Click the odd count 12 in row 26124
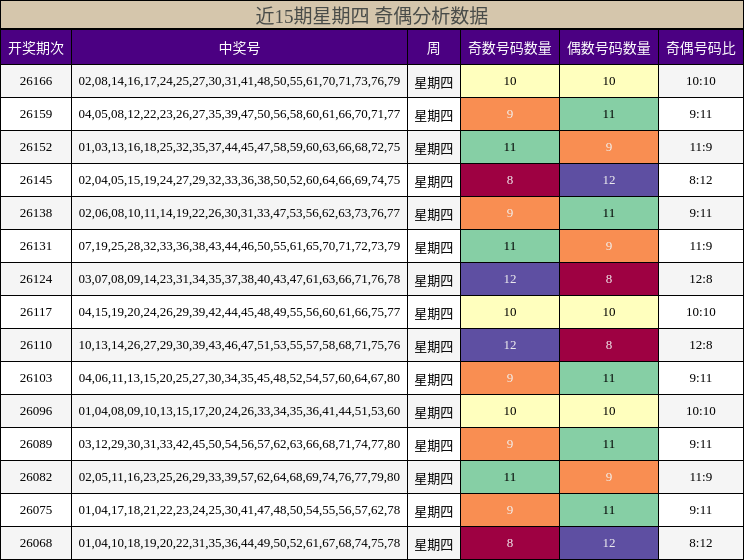The image size is (744, 560). click(510, 279)
